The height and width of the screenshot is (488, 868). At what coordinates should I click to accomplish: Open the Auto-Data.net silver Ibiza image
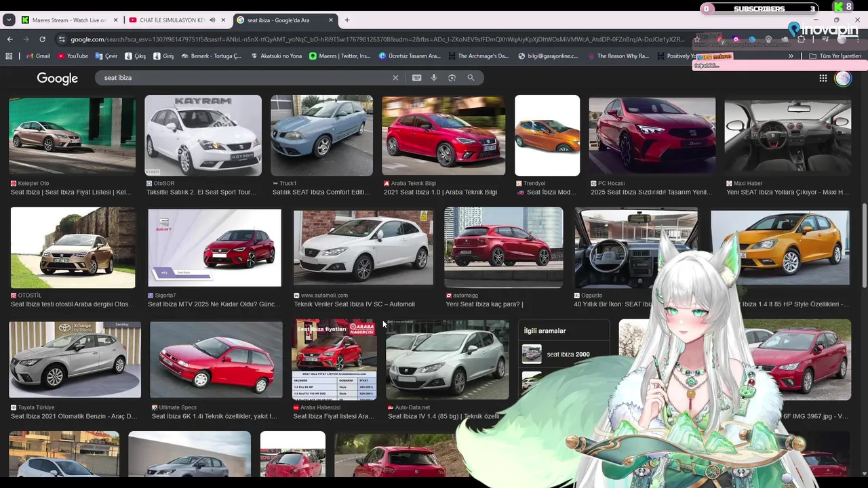point(447,359)
